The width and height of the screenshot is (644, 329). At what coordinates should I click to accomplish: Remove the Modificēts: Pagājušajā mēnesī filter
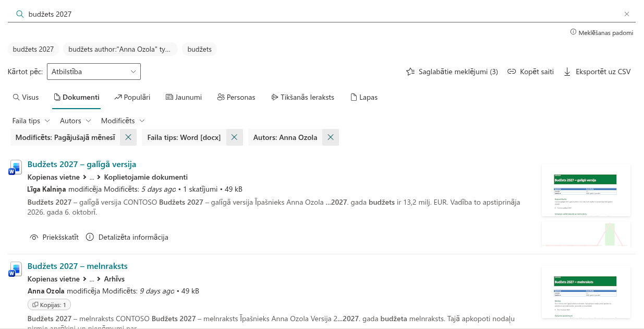128,137
